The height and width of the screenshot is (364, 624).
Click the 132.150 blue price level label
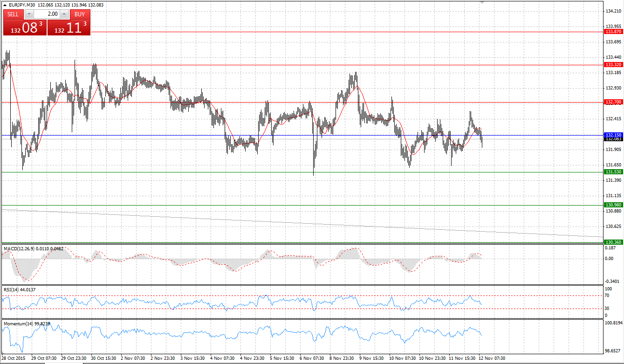coord(613,135)
